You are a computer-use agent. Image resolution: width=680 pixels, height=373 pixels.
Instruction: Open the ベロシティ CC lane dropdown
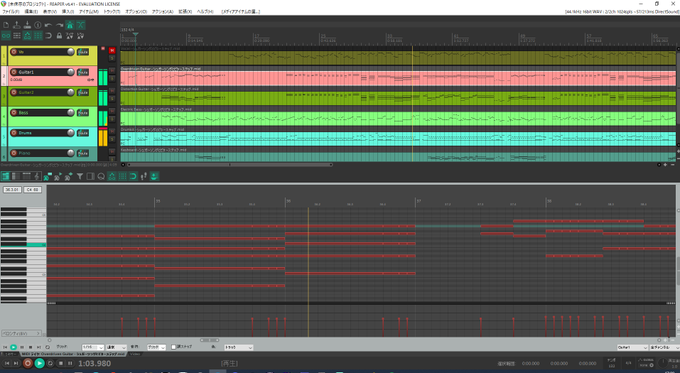tap(22, 334)
